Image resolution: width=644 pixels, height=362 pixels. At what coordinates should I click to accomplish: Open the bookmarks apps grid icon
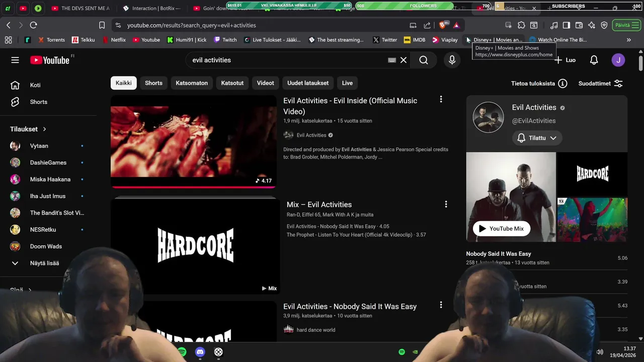(8, 40)
